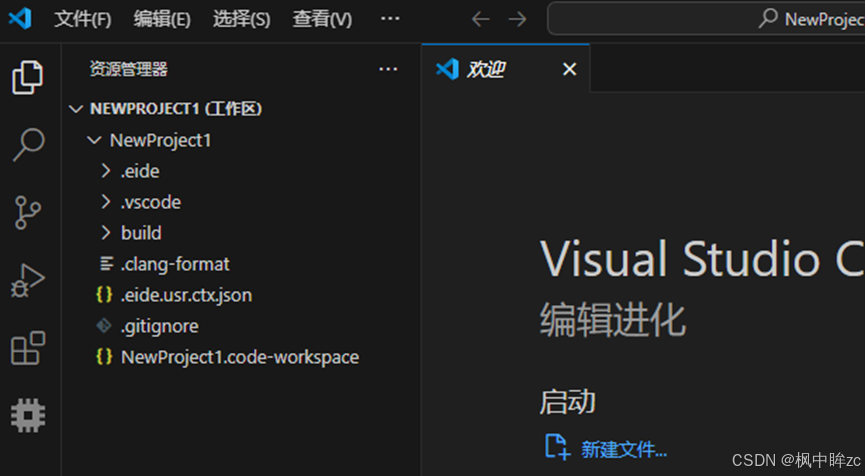
Task: Go forward with the right arrow
Action: [x=517, y=19]
